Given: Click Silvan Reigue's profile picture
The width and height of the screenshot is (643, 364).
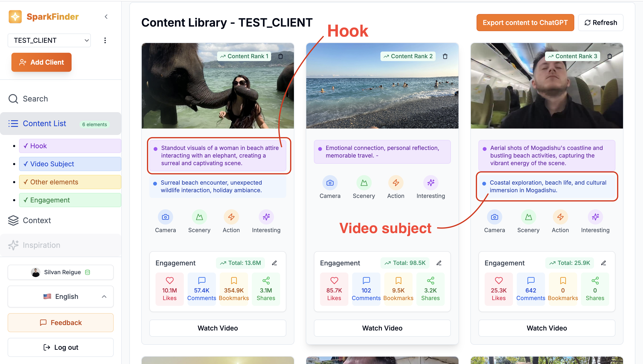Looking at the screenshot, I should (36, 272).
